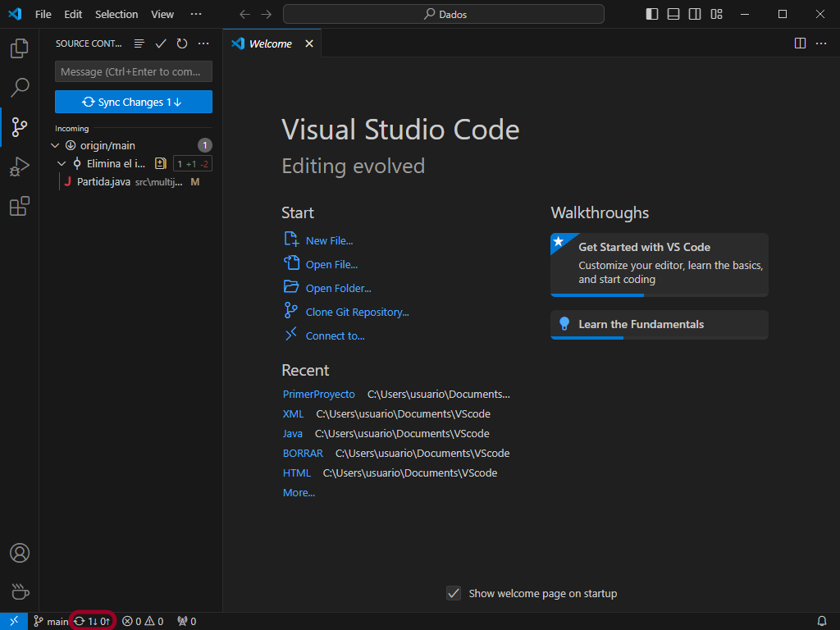
Task: Click the synchronize changes status bar item
Action: coord(92,622)
